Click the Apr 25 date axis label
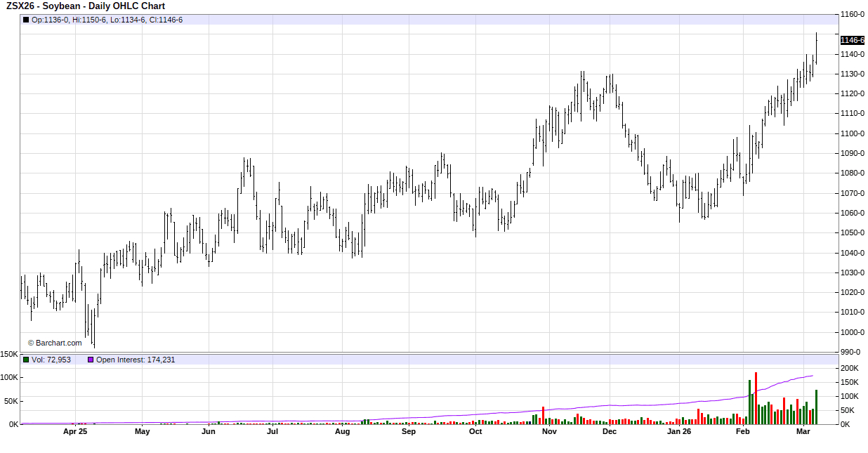Image resolution: width=868 pixels, height=453 pixels. click(75, 432)
